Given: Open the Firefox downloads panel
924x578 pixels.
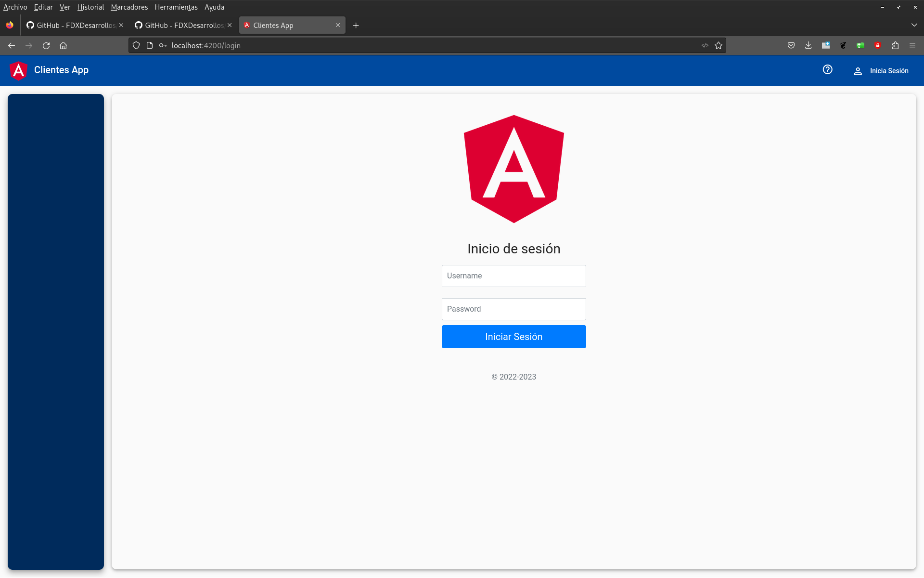Looking at the screenshot, I should point(808,45).
